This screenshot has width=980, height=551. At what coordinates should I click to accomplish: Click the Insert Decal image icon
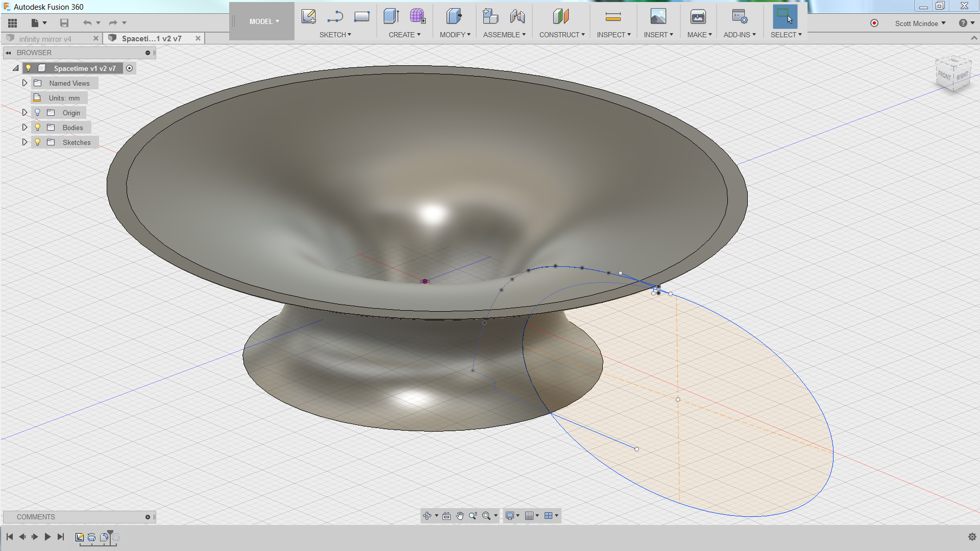658,16
